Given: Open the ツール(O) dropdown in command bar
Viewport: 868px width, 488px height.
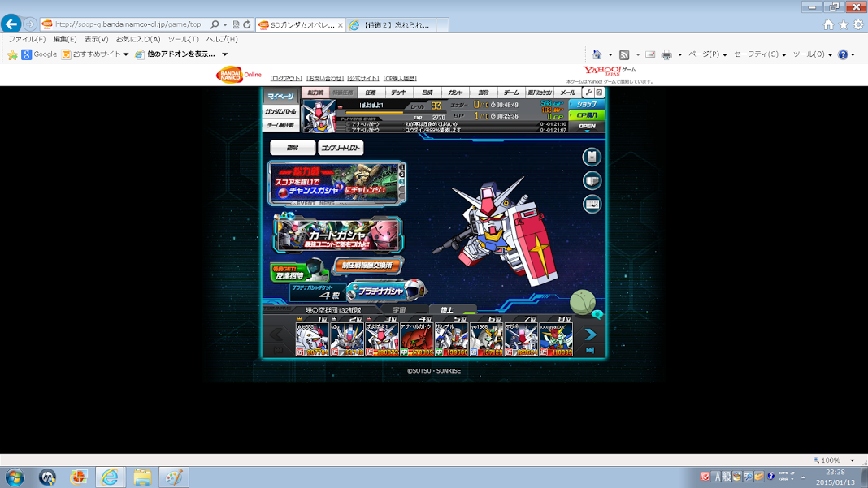Looking at the screenshot, I should tap(812, 54).
